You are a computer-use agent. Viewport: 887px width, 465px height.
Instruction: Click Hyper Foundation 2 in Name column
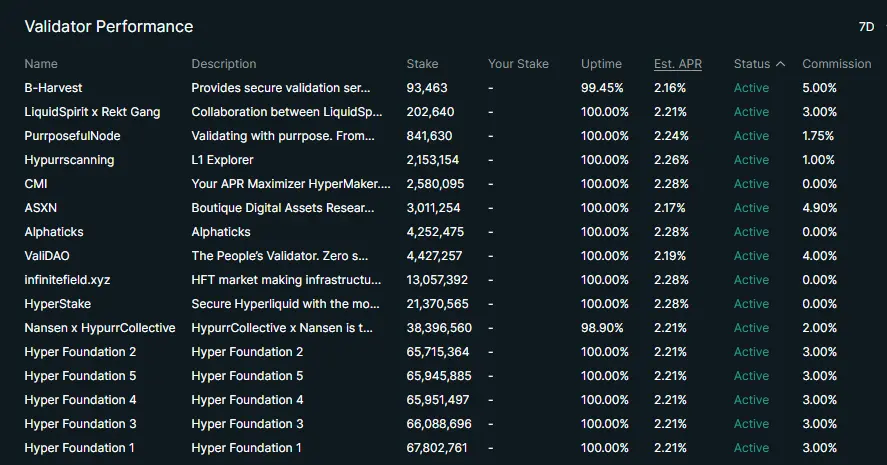click(80, 352)
